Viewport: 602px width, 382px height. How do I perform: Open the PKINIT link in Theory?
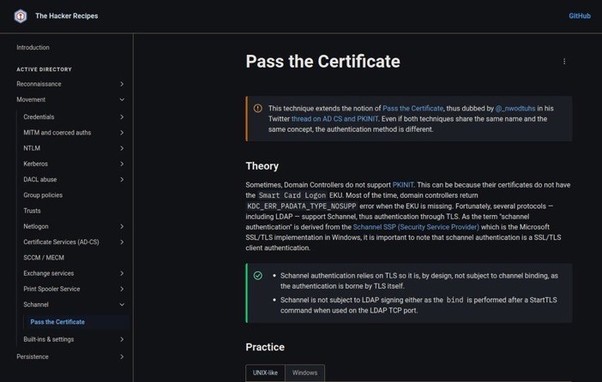click(x=403, y=185)
